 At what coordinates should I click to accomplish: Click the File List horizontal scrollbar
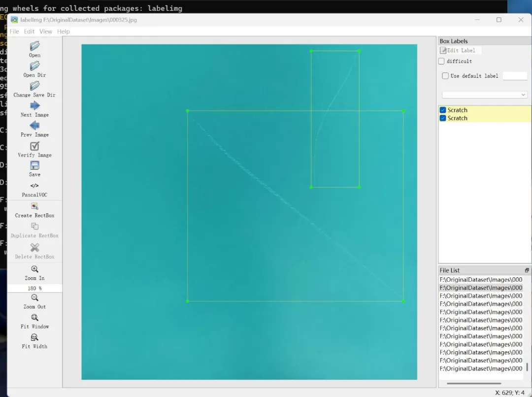coord(474,383)
